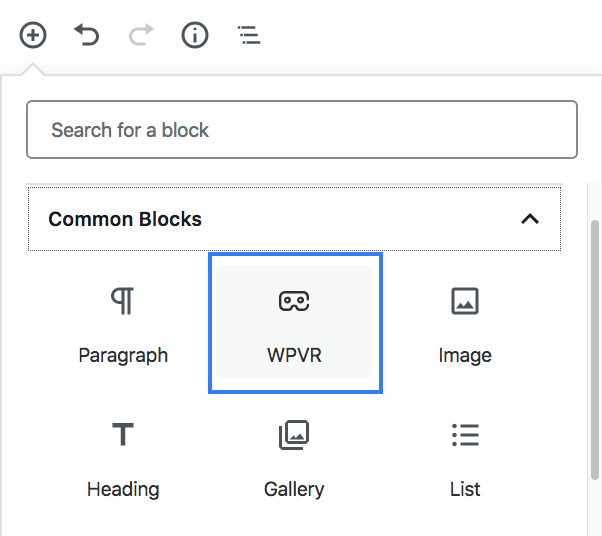Click the 'Image' block label
602x536 pixels.
click(465, 355)
